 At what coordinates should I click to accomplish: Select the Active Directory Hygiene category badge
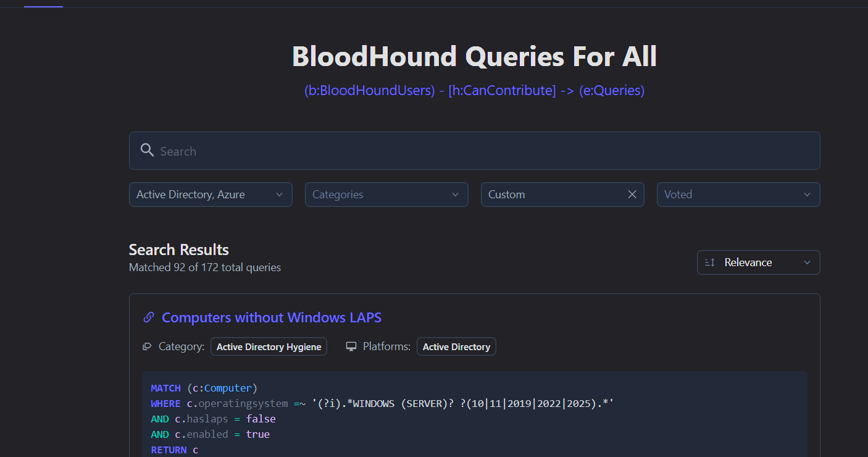[269, 347]
